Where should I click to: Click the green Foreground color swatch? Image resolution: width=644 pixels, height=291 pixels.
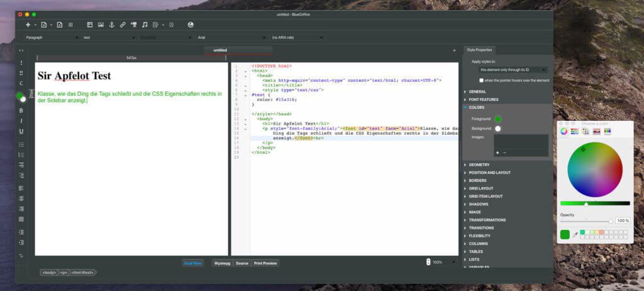click(498, 120)
